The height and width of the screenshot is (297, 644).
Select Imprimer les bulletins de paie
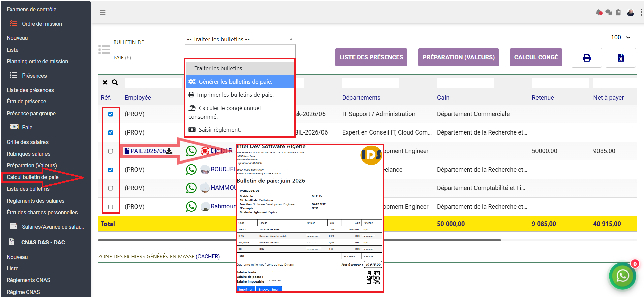[x=240, y=95]
